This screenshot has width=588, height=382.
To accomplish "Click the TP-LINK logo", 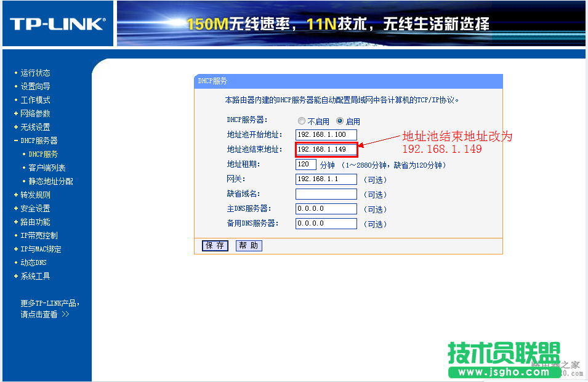I will [x=58, y=24].
